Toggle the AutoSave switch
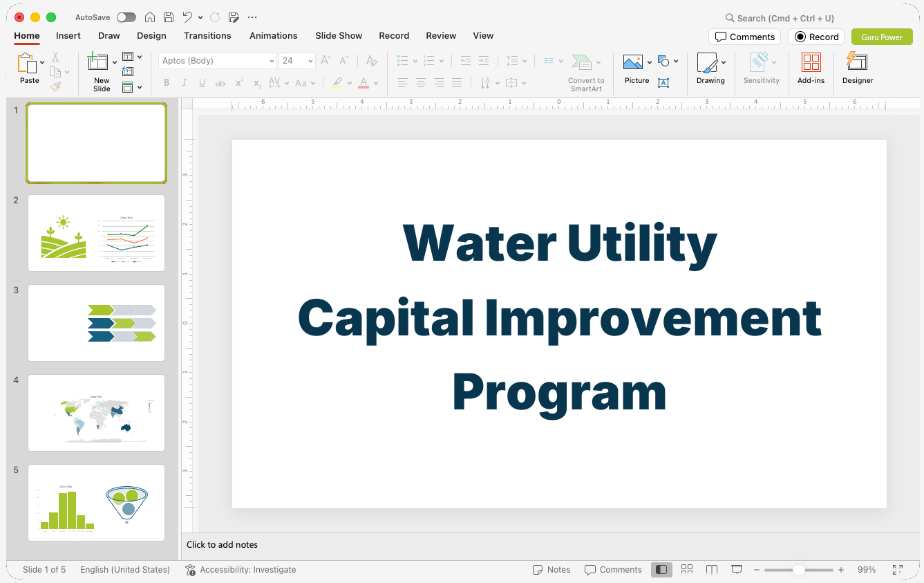The image size is (924, 583). [x=126, y=17]
